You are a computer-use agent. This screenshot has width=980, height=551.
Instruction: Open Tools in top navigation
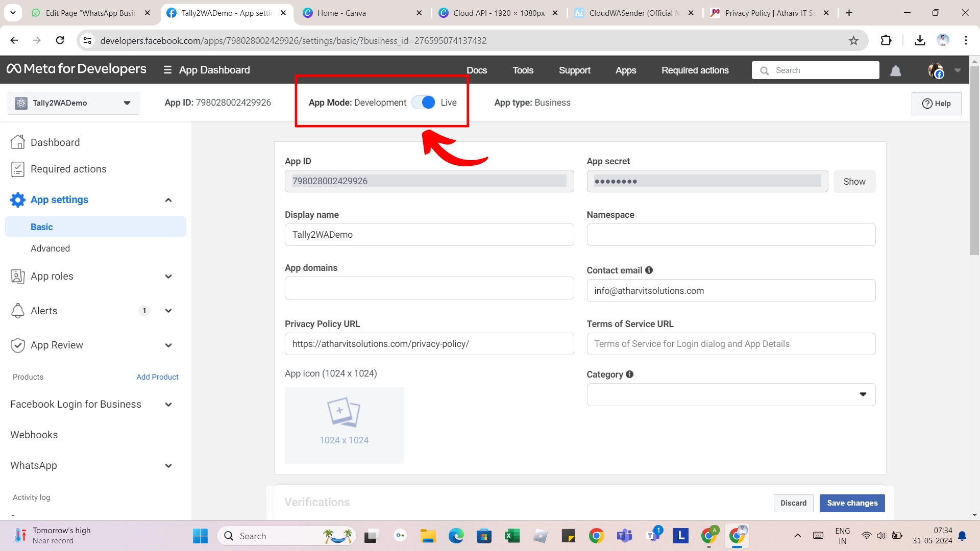pyautogui.click(x=523, y=70)
